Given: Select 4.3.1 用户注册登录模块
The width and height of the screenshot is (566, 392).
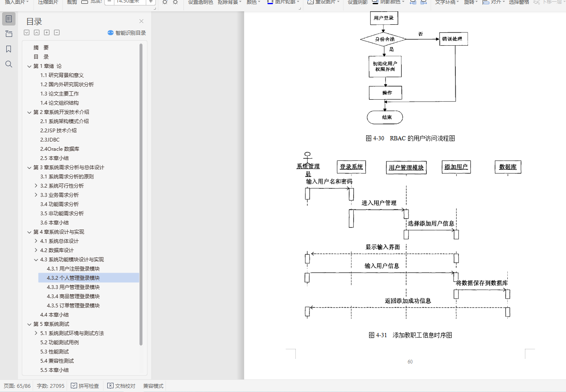Looking at the screenshot, I should tap(73, 269).
